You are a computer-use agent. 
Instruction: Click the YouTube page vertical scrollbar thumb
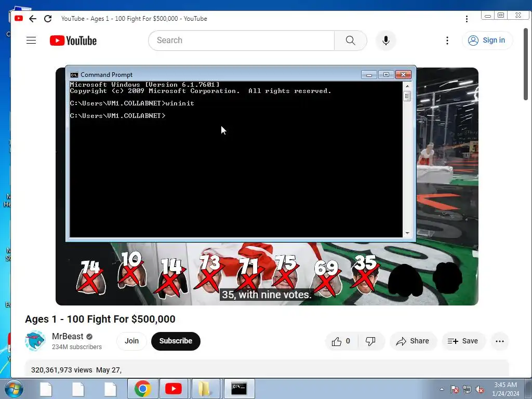526,64
